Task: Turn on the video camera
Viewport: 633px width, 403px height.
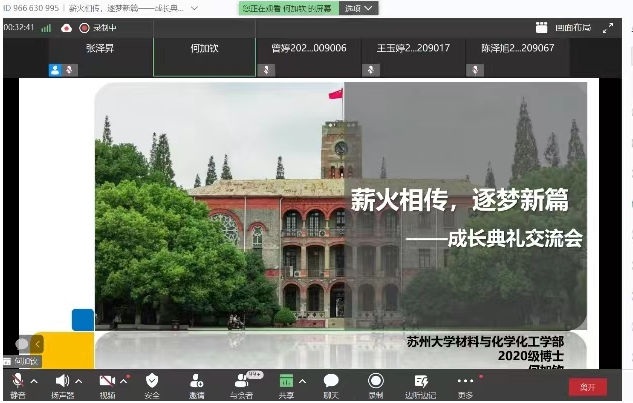Action: (107, 381)
